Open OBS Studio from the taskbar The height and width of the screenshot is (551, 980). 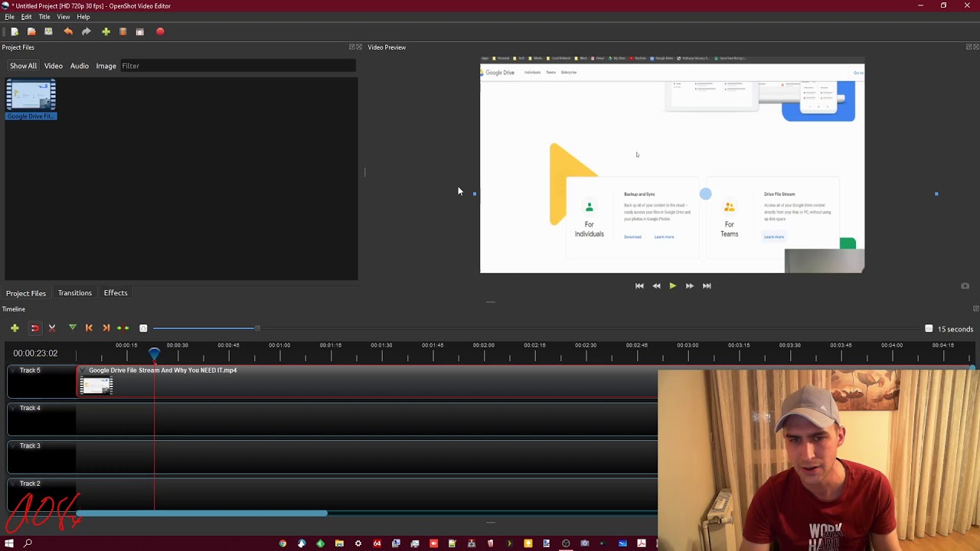(566, 543)
